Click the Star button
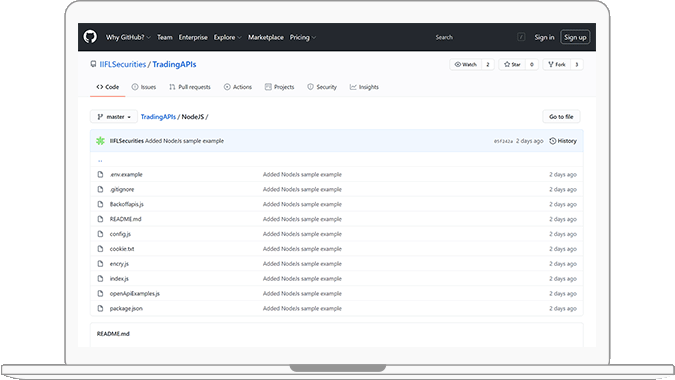 (512, 65)
